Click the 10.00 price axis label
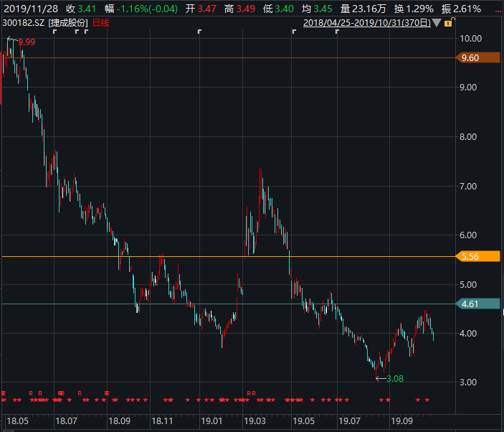 click(470, 39)
